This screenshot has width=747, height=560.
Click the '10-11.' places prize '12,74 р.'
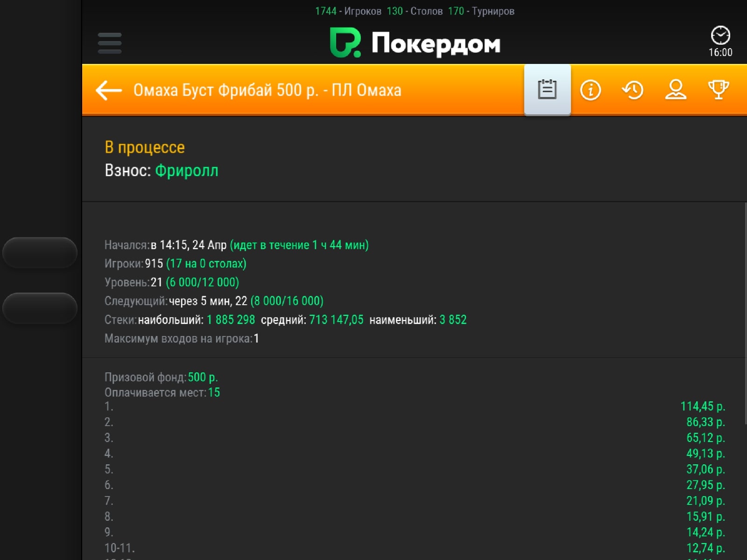(x=705, y=548)
